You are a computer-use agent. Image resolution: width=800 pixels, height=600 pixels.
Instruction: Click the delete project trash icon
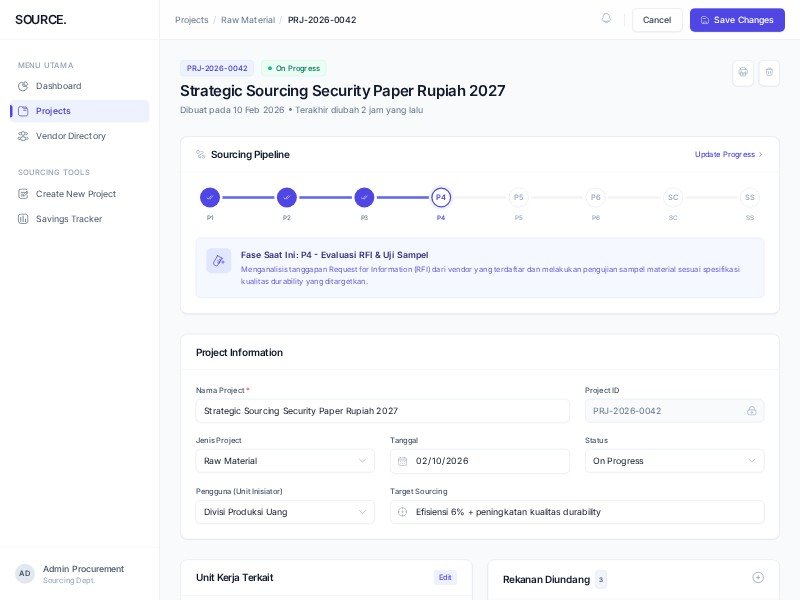(768, 73)
